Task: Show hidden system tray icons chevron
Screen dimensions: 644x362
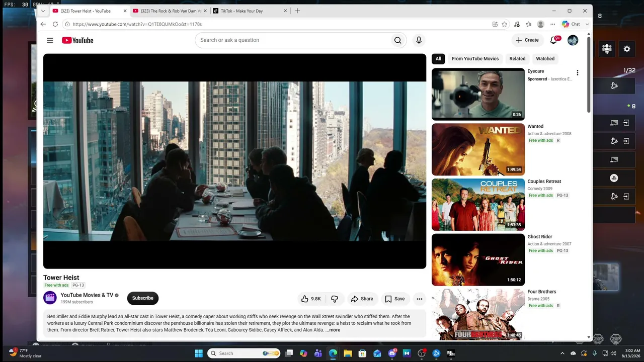Action: click(562, 353)
